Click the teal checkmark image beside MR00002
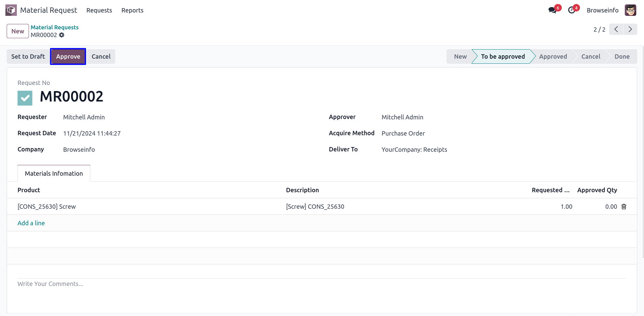 (x=25, y=98)
